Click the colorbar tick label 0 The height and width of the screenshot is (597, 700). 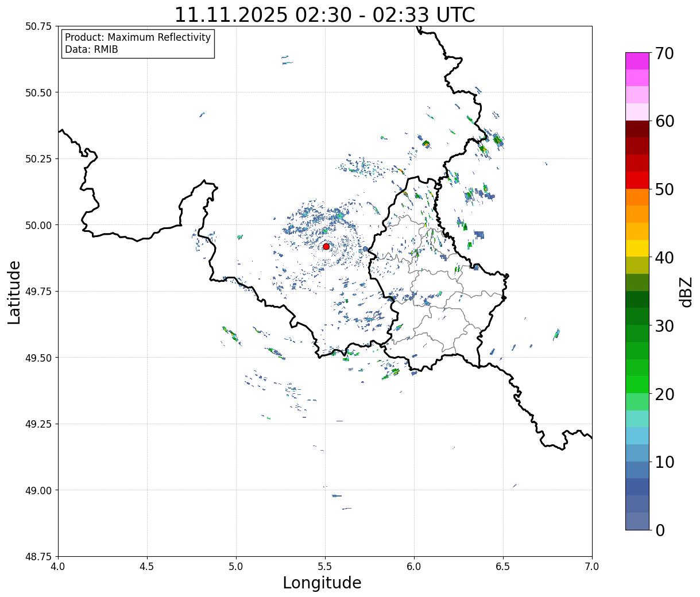click(660, 530)
